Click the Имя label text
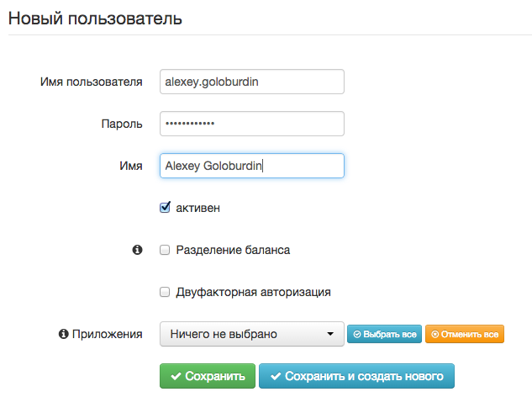 coord(130,166)
